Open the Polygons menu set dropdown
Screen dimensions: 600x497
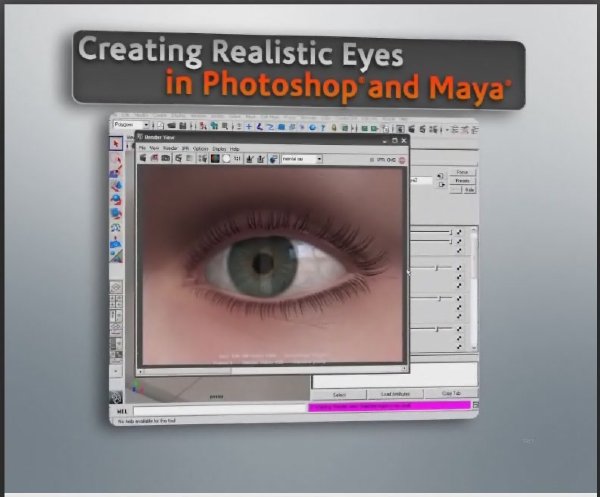click(x=131, y=125)
